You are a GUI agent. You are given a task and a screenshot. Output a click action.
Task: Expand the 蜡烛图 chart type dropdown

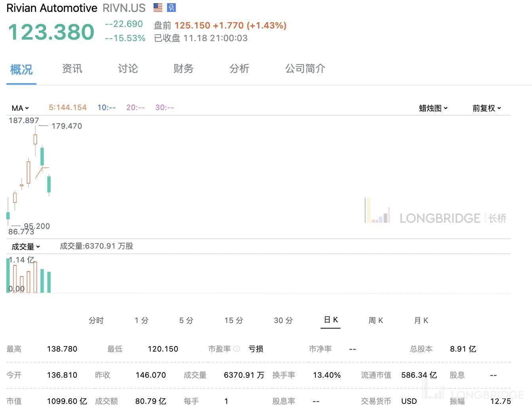pos(433,108)
